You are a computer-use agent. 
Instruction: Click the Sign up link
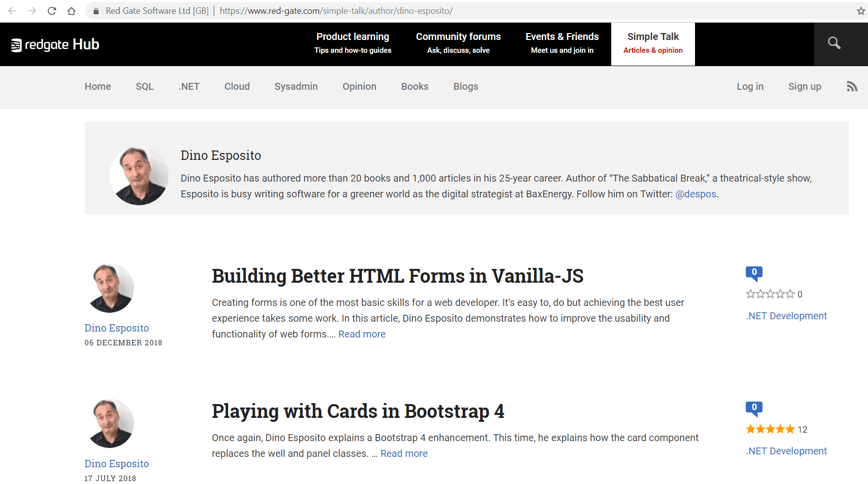tap(805, 86)
